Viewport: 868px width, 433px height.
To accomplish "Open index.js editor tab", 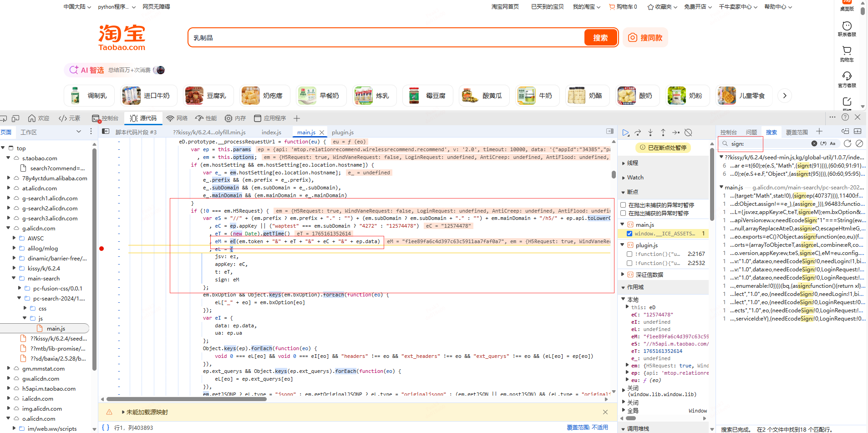I will tap(271, 132).
